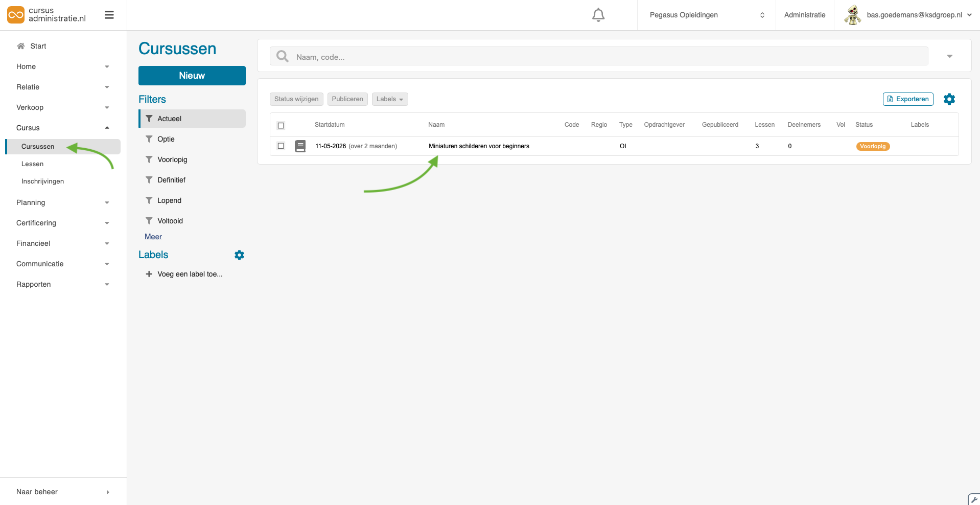This screenshot has width=980, height=505.
Task: Open table settings gear icon
Action: pos(949,99)
